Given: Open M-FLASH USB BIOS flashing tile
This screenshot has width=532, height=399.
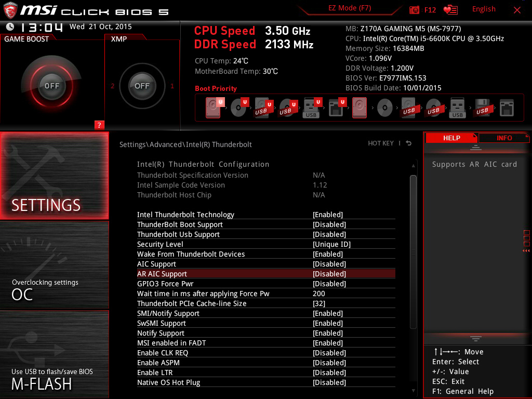Looking at the screenshot, I should click(55, 354).
